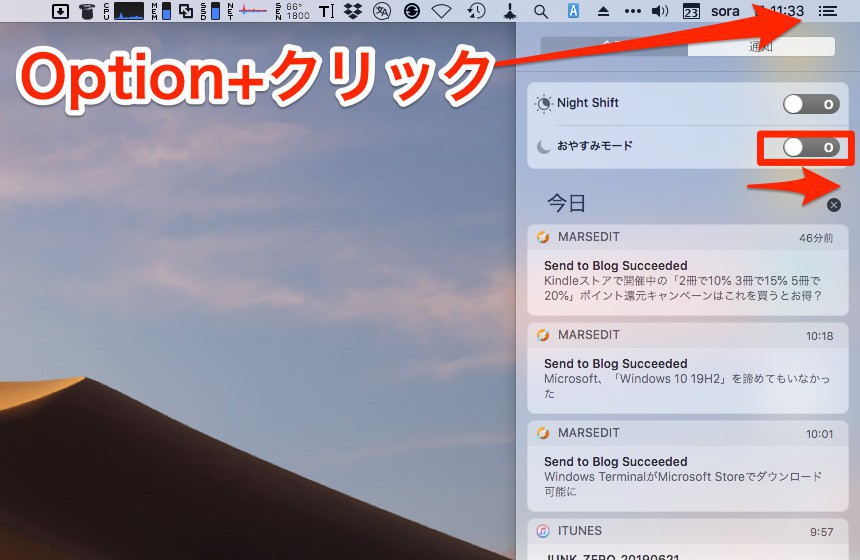This screenshot has height=560, width=860.
Task: Clear today's notifications with the x button
Action: 834,205
